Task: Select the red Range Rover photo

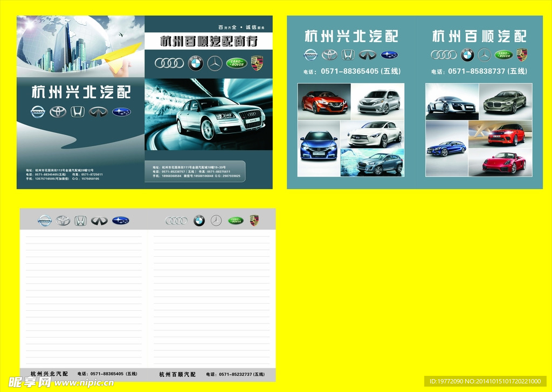Action: coord(500,134)
